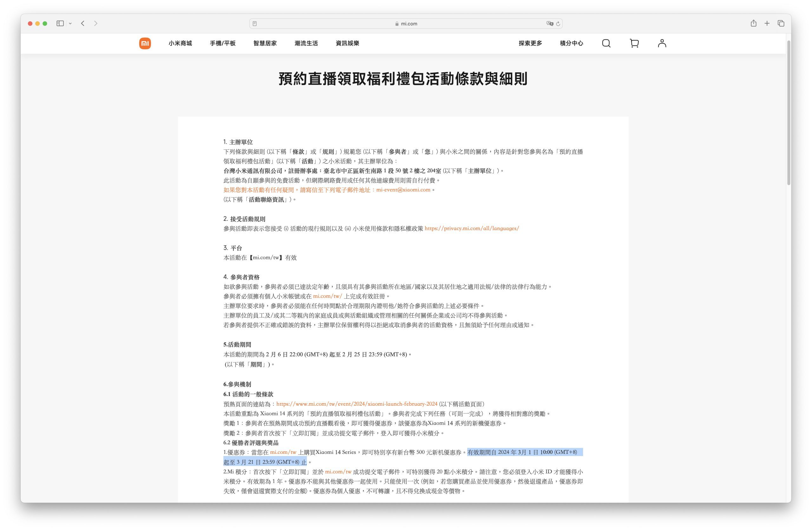This screenshot has height=530, width=812.
Task: Go back with the back arrow
Action: [x=83, y=23]
